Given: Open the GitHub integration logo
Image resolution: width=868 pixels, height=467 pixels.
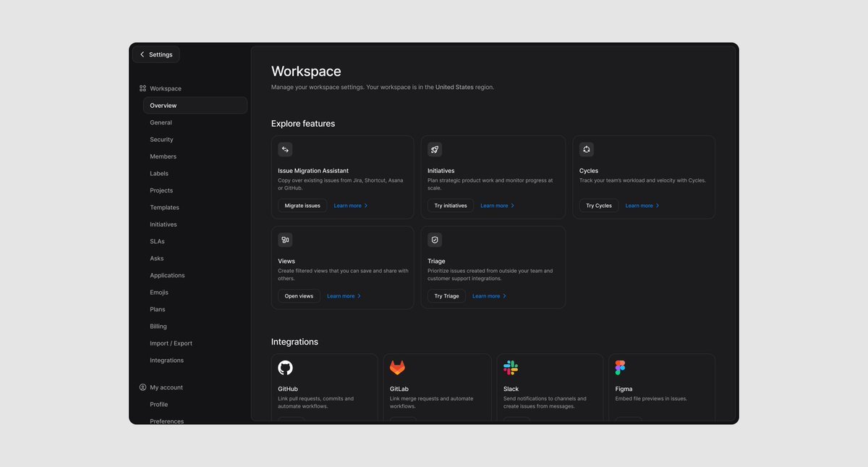Looking at the screenshot, I should pyautogui.click(x=286, y=368).
